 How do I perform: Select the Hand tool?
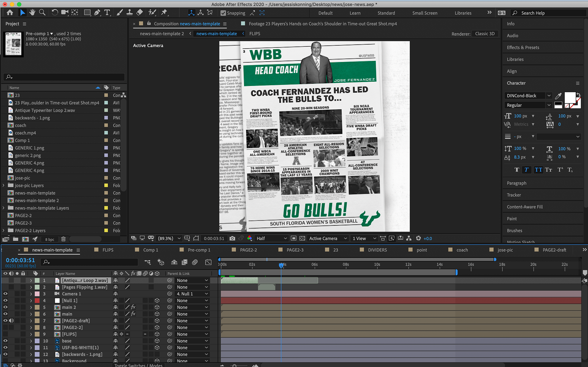32,13
